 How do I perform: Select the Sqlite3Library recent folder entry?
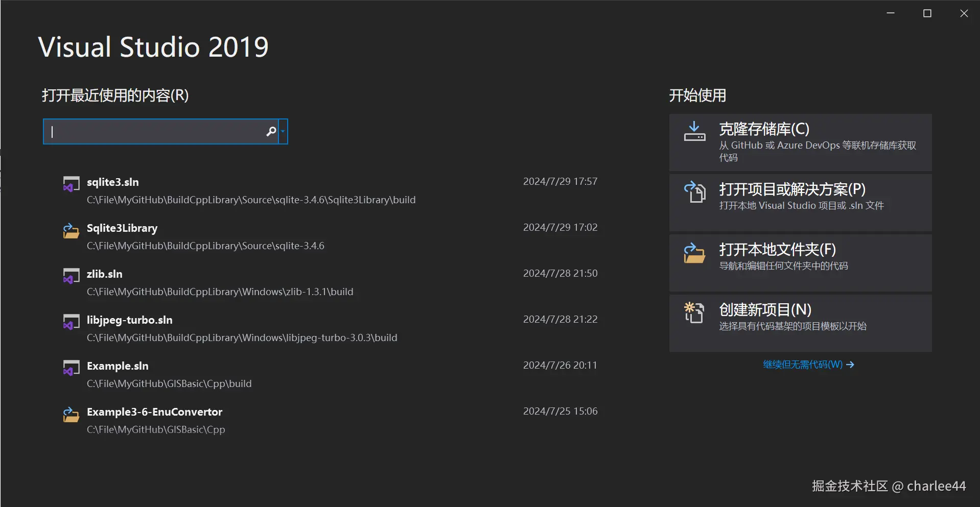[204, 236]
